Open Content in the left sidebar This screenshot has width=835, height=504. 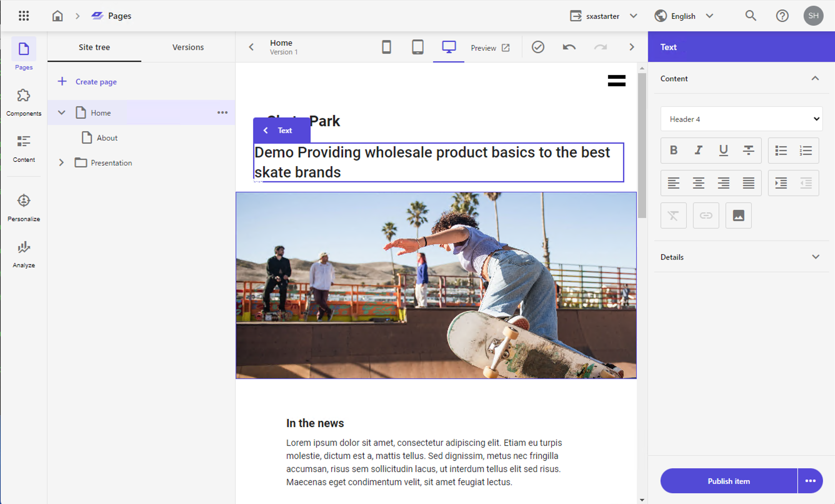(24, 149)
